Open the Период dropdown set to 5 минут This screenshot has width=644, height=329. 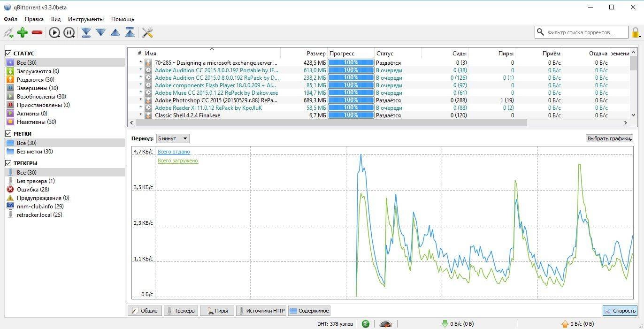(173, 138)
